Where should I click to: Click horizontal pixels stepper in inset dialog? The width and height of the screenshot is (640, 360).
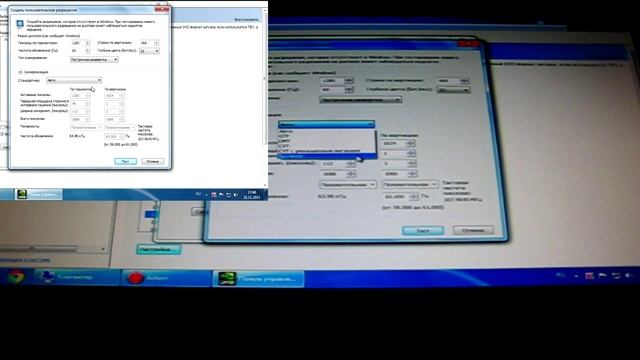tap(88, 43)
